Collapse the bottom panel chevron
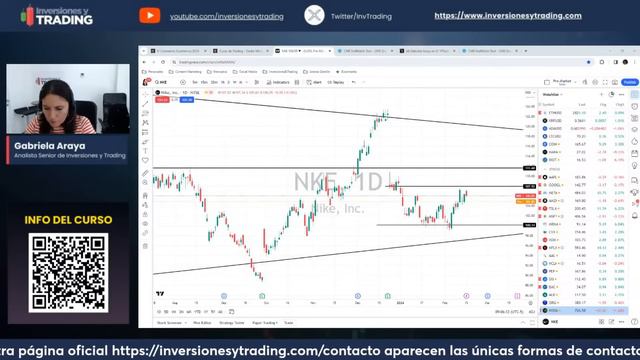 pyautogui.click(x=523, y=323)
